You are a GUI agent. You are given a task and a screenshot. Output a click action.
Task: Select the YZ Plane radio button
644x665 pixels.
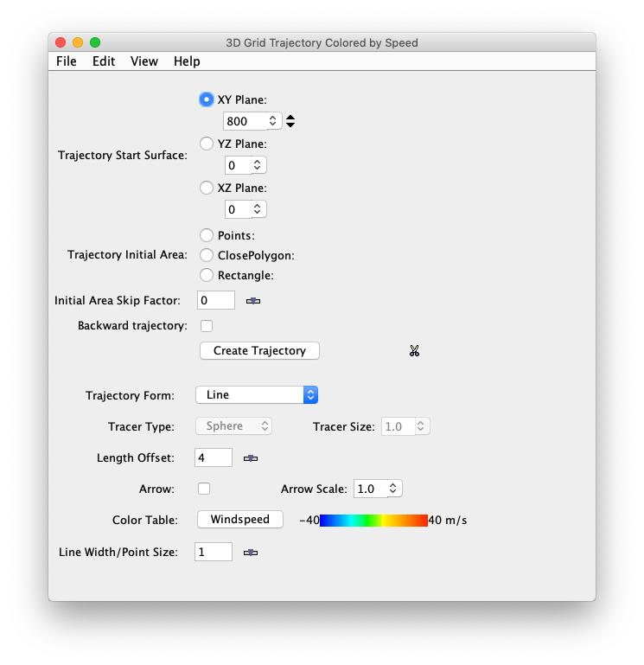(x=207, y=144)
